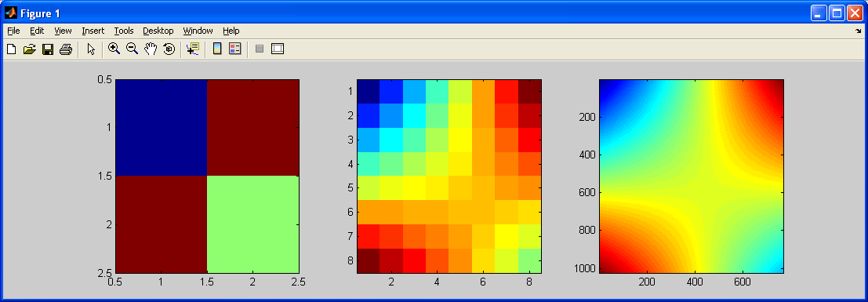The width and height of the screenshot is (868, 302).
Task: Enable the Pan hand tool
Action: tap(150, 49)
